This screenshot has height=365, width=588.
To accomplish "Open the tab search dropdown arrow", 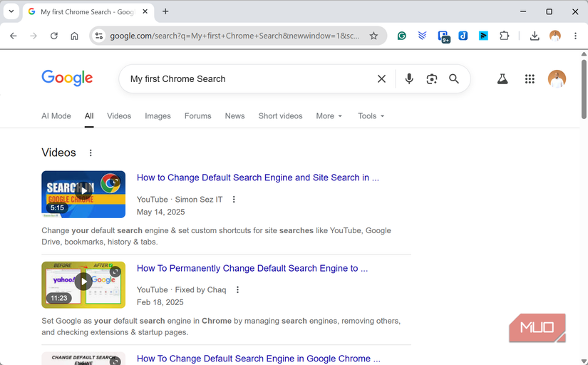I will [11, 11].
